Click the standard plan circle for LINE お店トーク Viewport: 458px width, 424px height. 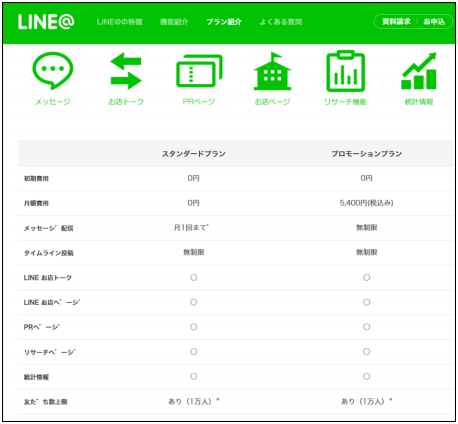pyautogui.click(x=194, y=277)
